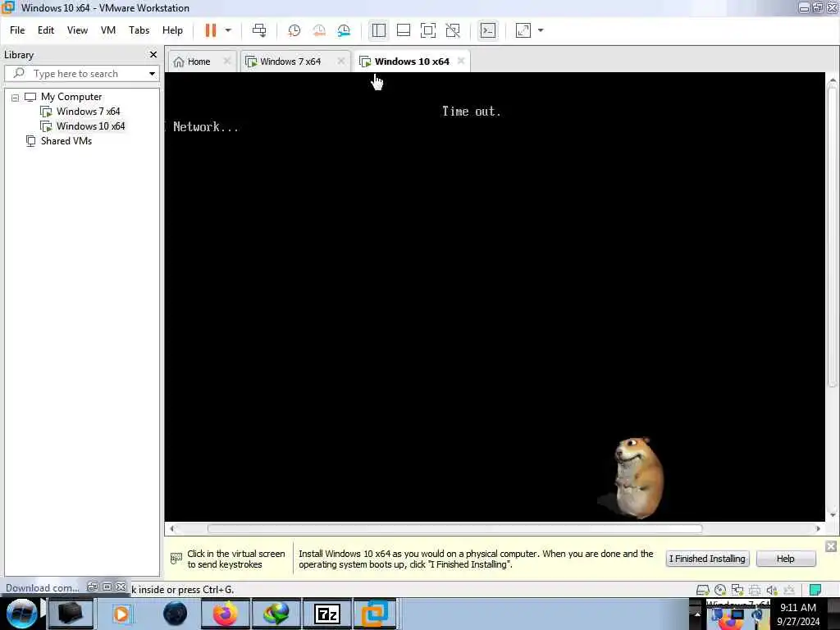Close the Windows 7 x64 tab

pos(340,61)
